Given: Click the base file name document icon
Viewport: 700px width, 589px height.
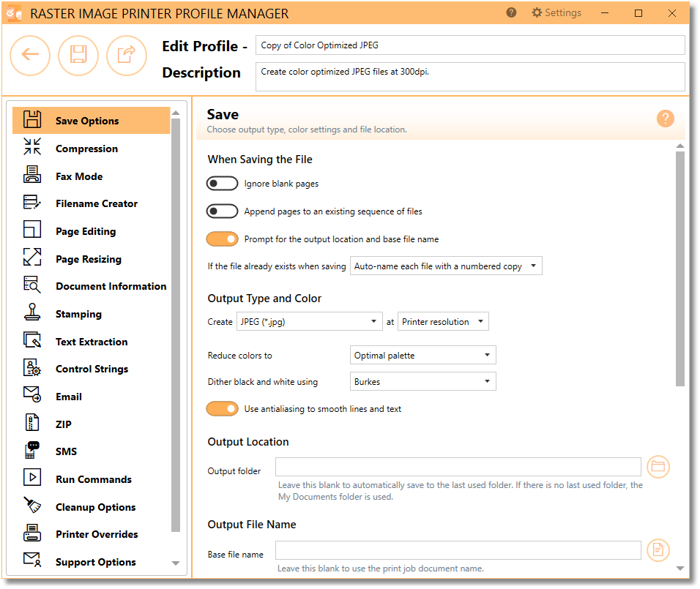Looking at the screenshot, I should pos(658,550).
